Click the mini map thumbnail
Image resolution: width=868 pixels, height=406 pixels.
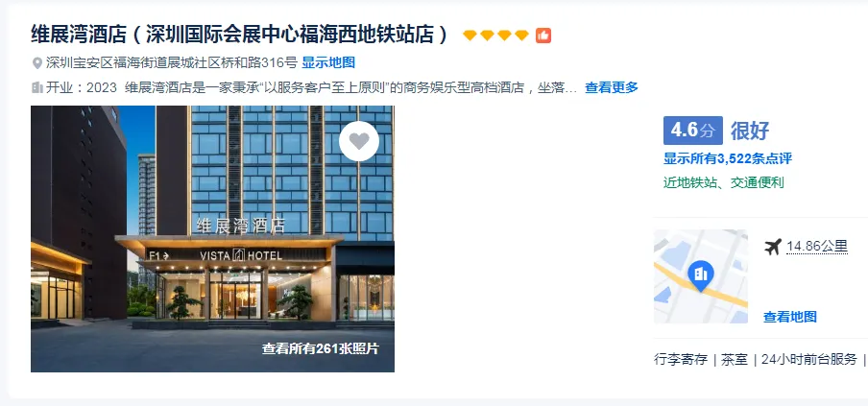pyautogui.click(x=701, y=276)
